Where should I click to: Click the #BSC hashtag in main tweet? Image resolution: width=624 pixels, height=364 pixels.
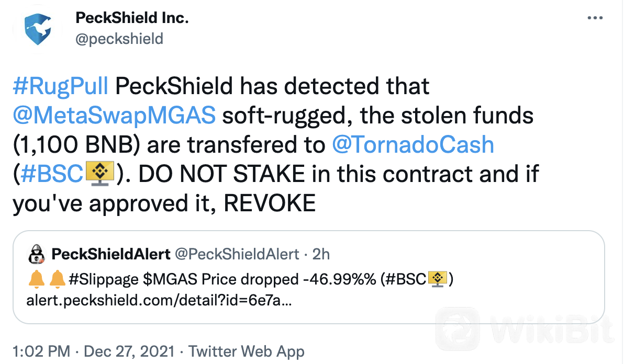(x=52, y=174)
